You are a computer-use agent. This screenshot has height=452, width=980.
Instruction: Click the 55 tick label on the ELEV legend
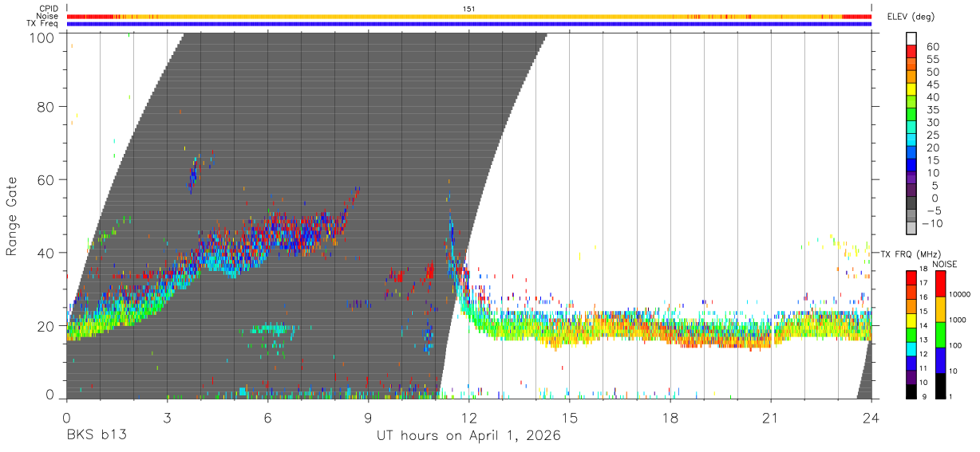[x=933, y=59]
